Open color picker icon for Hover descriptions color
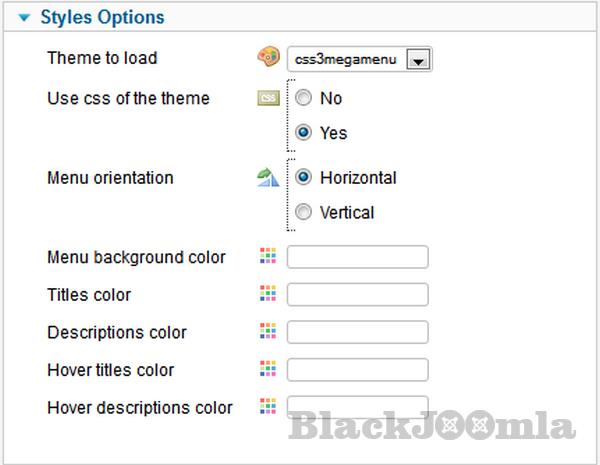This screenshot has height=465, width=600. click(x=267, y=406)
